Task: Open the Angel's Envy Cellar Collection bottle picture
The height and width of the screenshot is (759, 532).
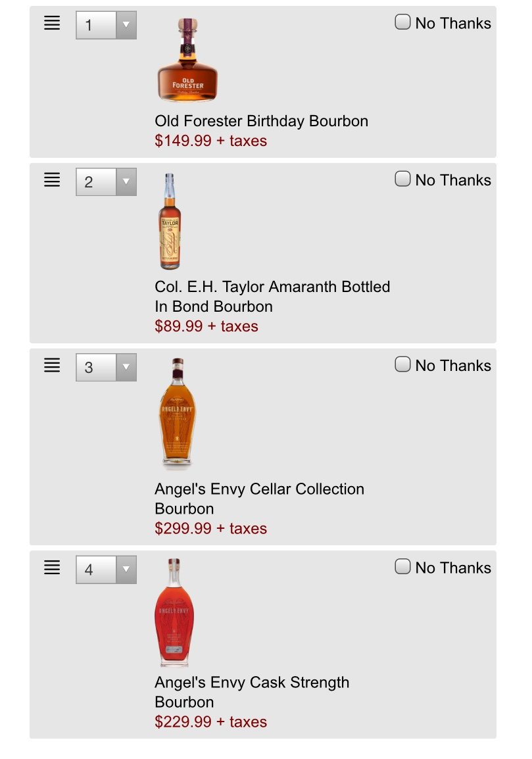Action: pos(177,414)
